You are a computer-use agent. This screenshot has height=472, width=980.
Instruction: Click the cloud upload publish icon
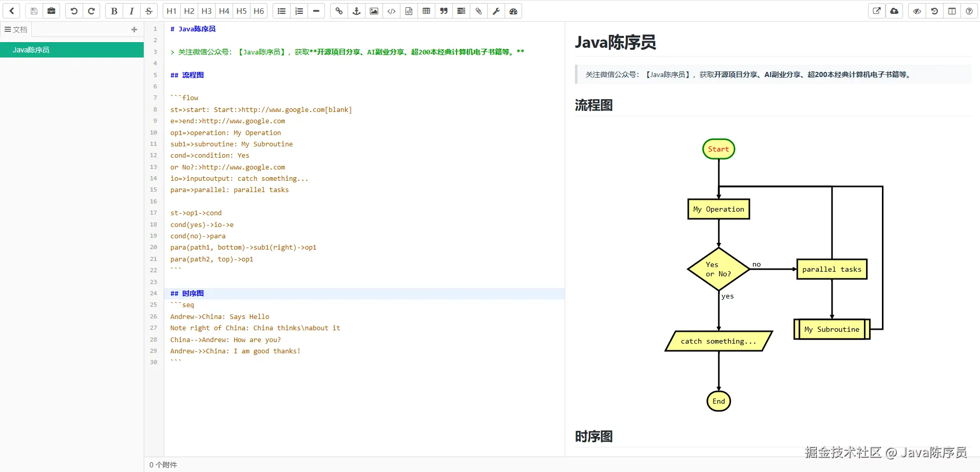point(894,11)
